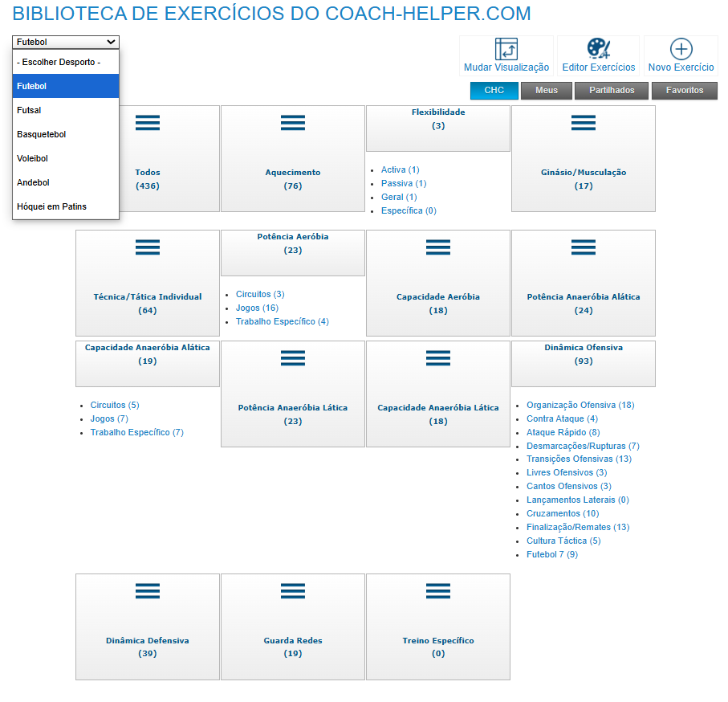The width and height of the screenshot is (728, 702).
Task: Collapse the Potência Aeróbia (23) header
Action: [293, 253]
